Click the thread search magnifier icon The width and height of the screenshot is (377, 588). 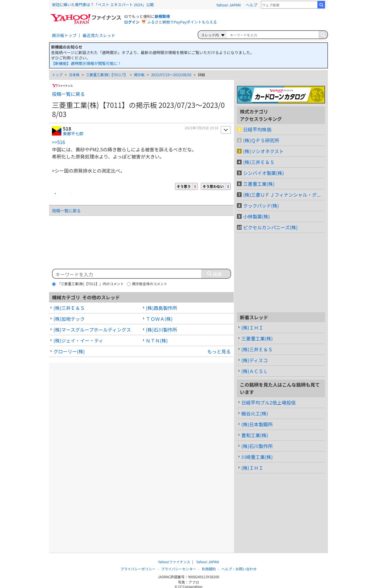323,35
